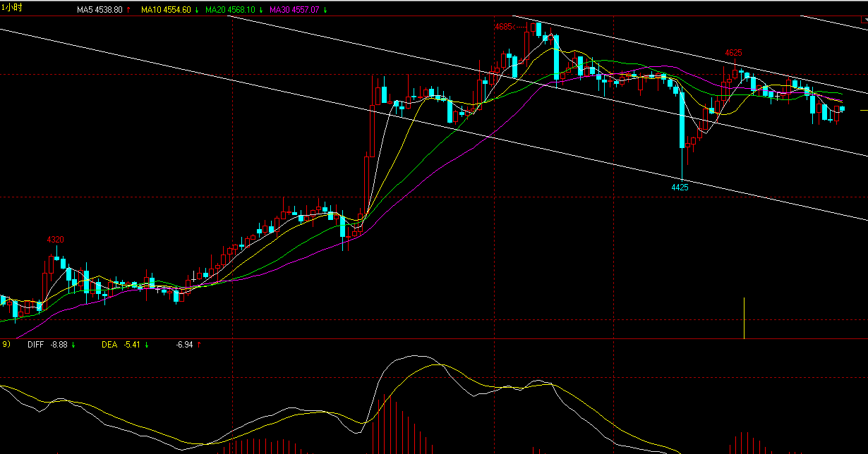Click the green down arrow beside MA10

point(197,10)
